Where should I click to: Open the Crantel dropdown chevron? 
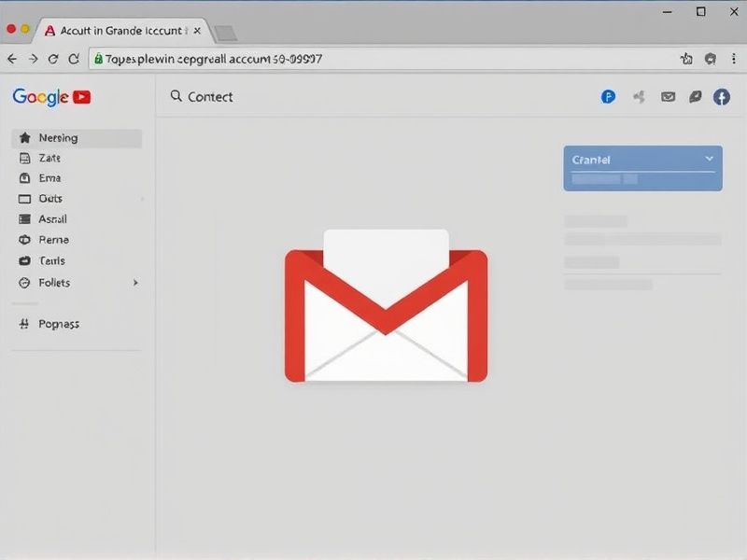tap(709, 159)
